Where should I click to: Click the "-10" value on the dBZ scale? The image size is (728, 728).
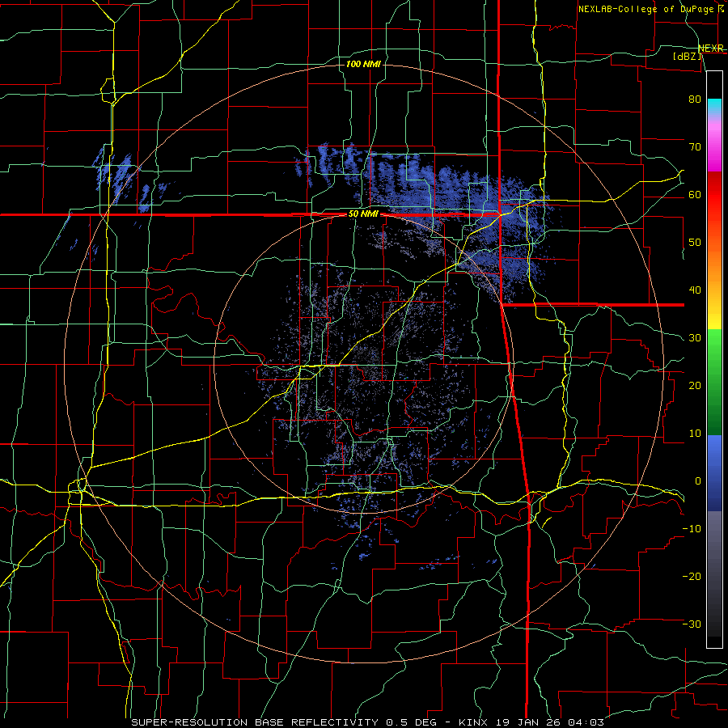point(692,529)
